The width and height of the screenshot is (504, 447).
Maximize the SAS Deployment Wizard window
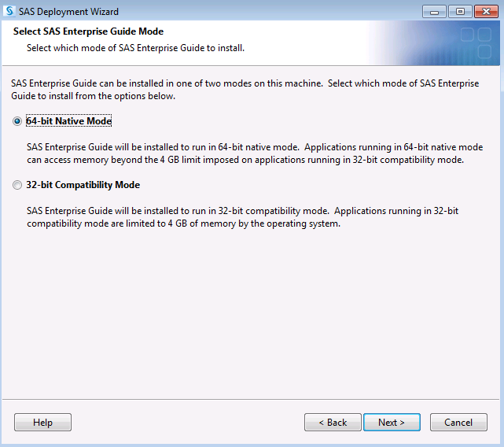460,12
